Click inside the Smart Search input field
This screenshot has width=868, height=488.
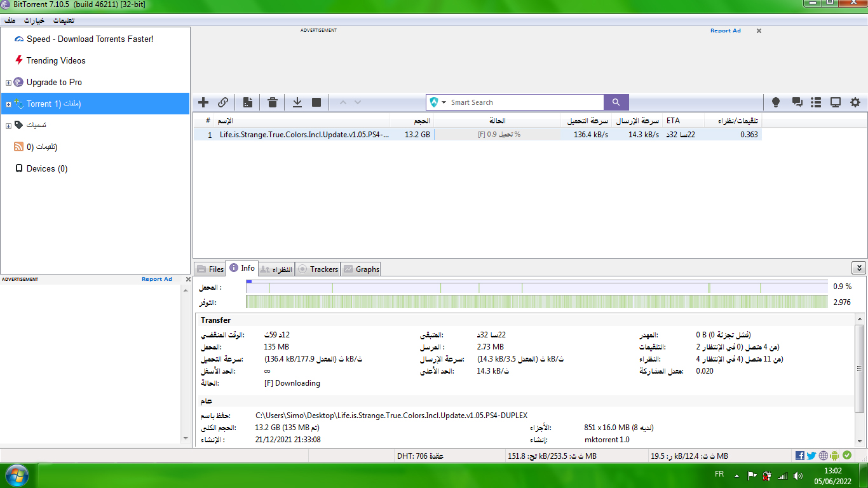tap(524, 102)
